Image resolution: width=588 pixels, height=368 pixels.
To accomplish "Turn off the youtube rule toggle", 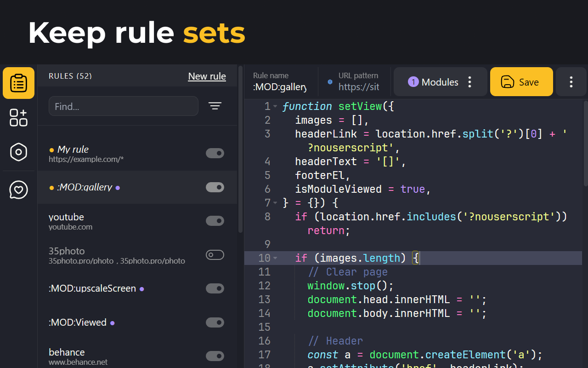I will pos(215,221).
